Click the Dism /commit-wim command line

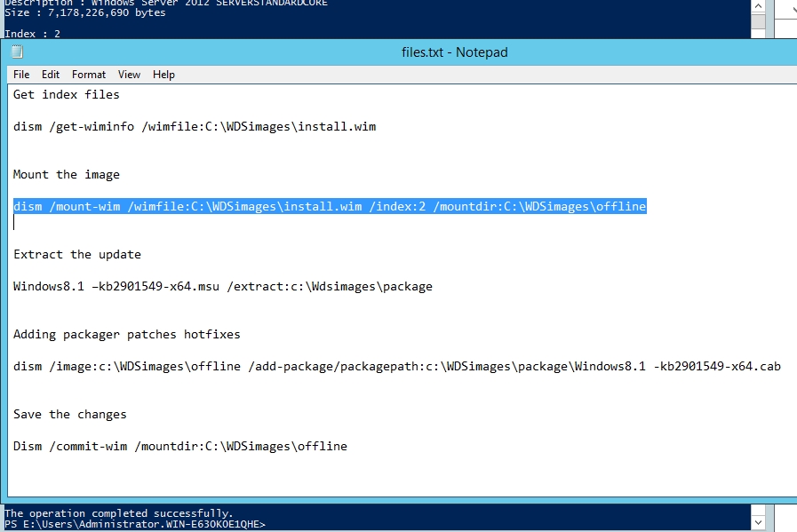click(180, 447)
